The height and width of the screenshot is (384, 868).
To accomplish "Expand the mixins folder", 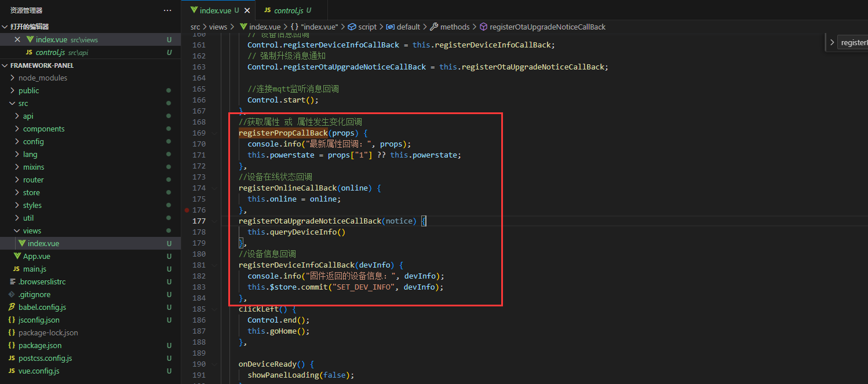I will [x=17, y=167].
